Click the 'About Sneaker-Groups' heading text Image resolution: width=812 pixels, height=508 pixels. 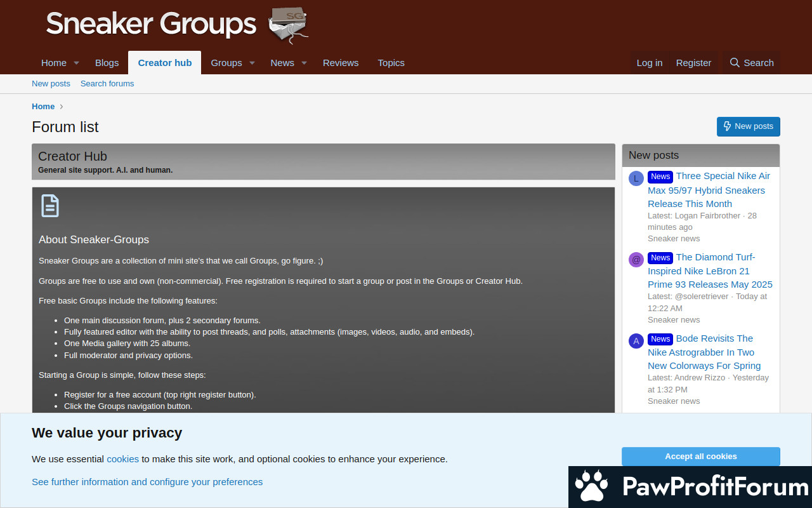(94, 240)
